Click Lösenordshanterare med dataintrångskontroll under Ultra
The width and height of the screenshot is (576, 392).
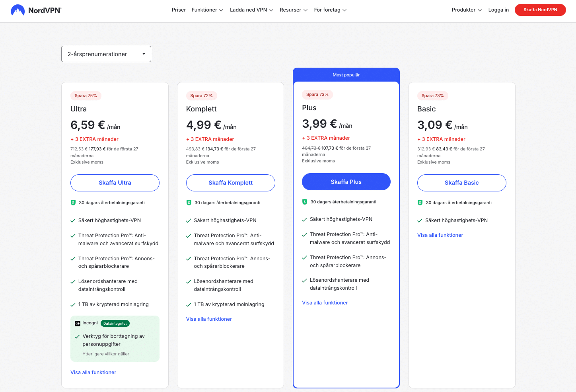(108, 285)
